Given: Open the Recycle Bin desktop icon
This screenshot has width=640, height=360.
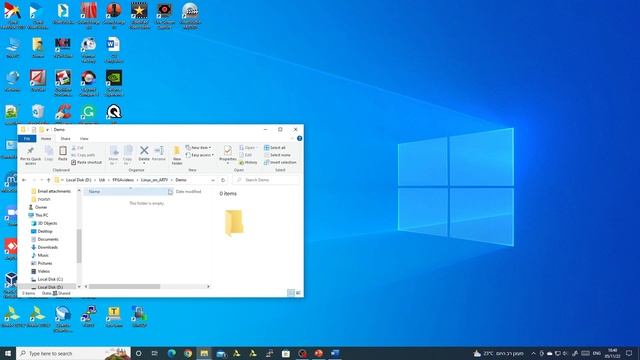Looking at the screenshot, I should [38, 114].
